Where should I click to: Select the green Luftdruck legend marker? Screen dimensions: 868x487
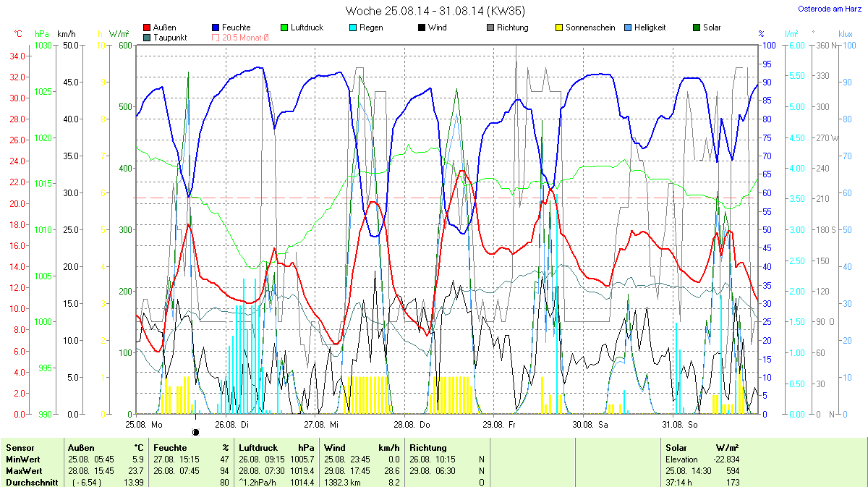pyautogui.click(x=285, y=27)
